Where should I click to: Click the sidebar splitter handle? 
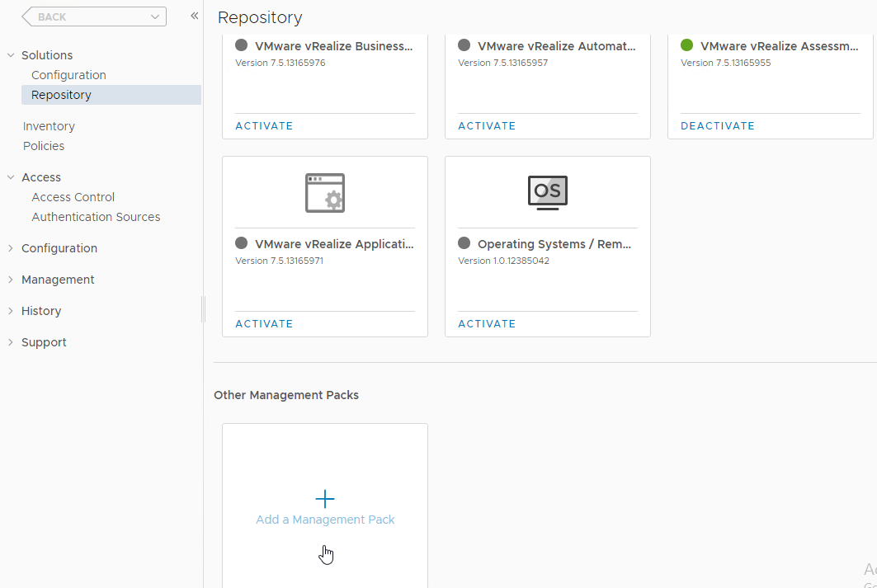coord(204,309)
